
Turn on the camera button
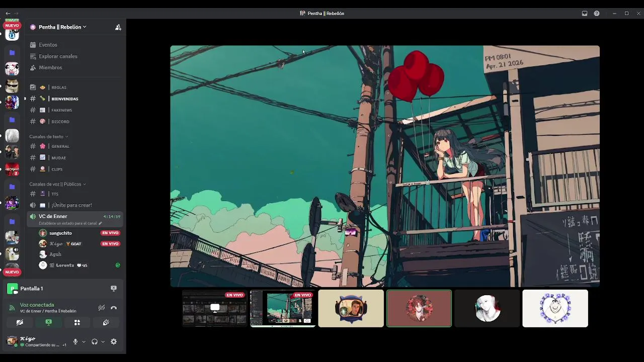click(20, 322)
